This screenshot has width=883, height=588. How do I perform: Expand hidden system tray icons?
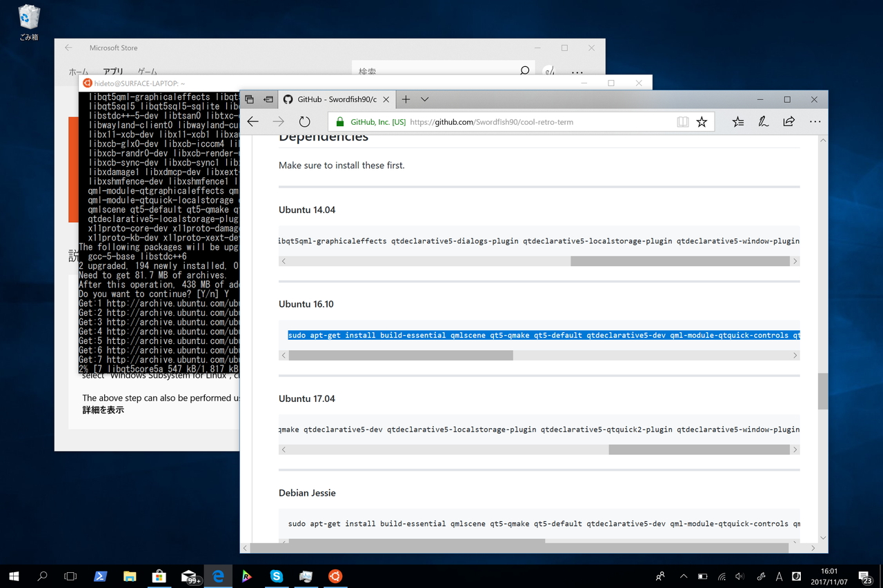tap(683, 576)
